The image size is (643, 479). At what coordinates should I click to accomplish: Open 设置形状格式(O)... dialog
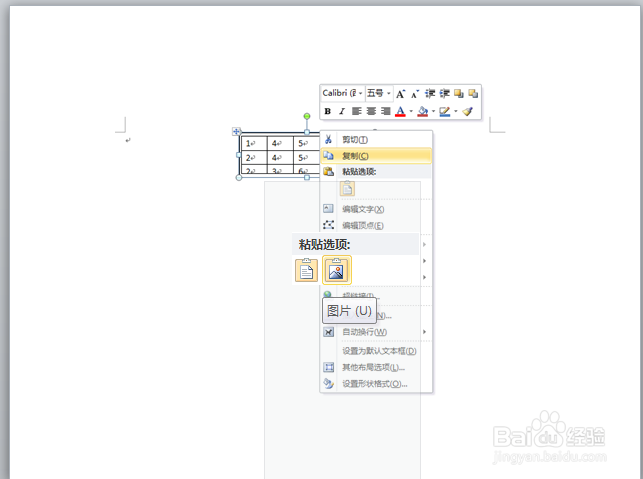[x=375, y=384]
